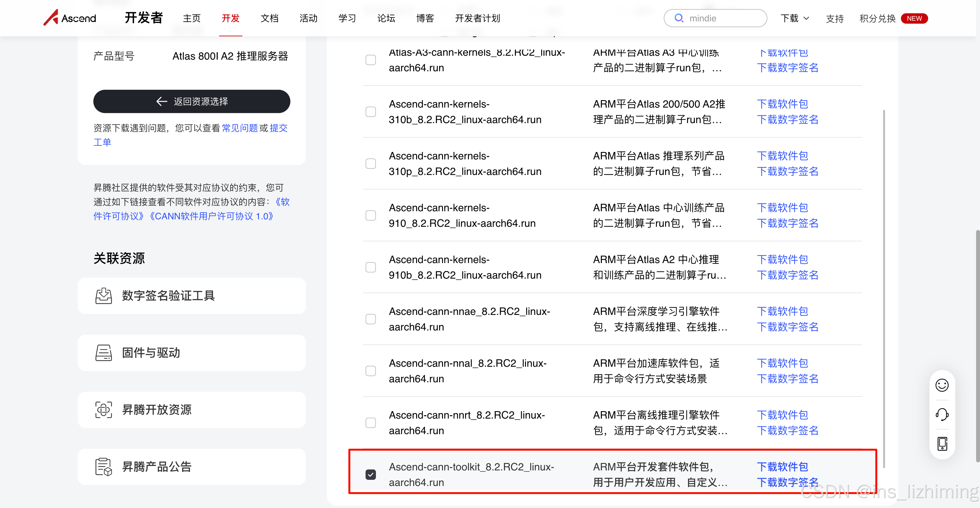Open the digital signature verification tool icon

point(103,296)
